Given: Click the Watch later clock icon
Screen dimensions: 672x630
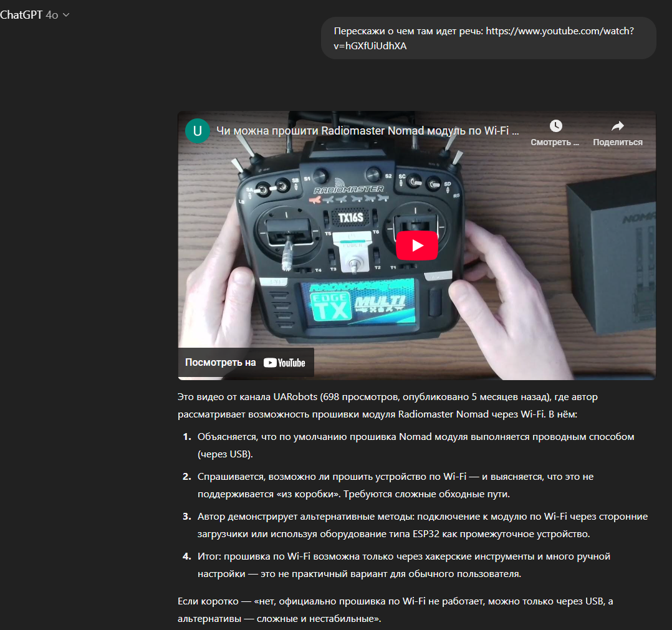Looking at the screenshot, I should tap(555, 126).
